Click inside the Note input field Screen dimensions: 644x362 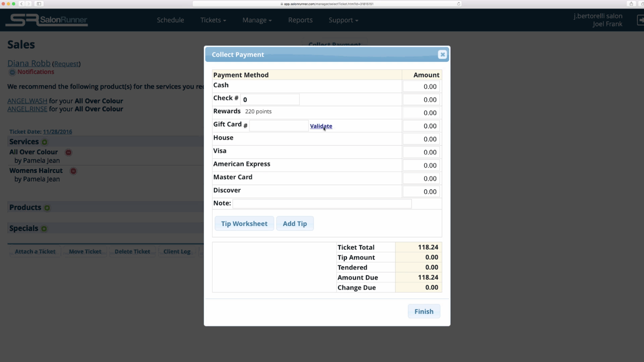[x=322, y=203]
